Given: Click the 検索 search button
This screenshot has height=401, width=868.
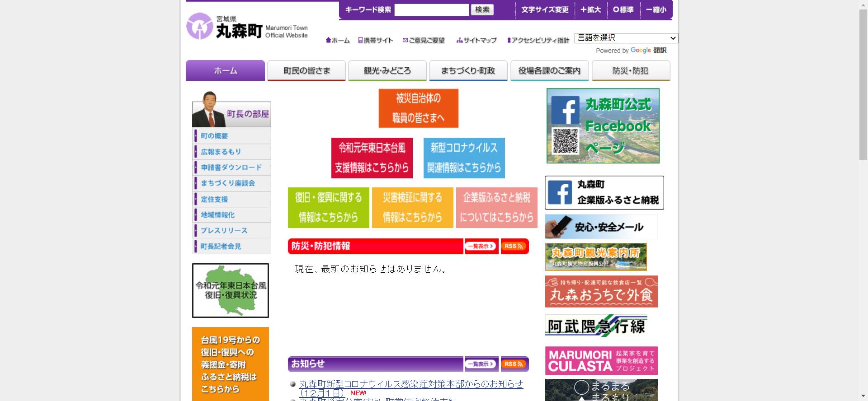Looking at the screenshot, I should point(482,9).
